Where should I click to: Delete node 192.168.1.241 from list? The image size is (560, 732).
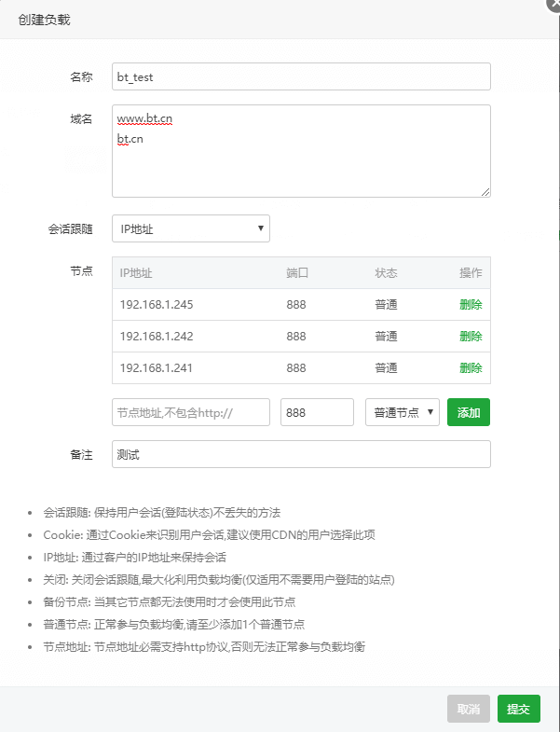coord(471,367)
